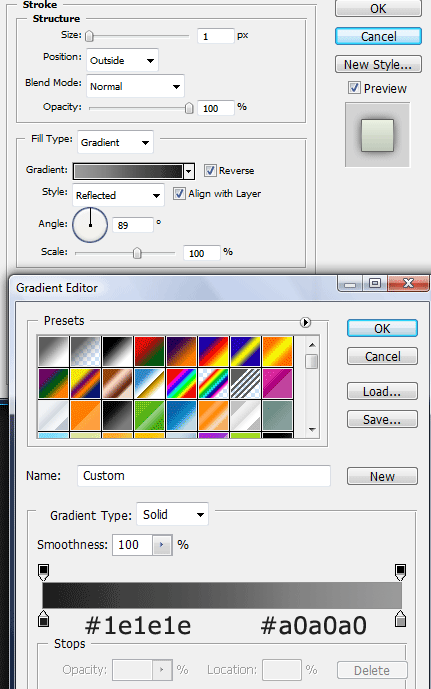Select the right opacity stop marker

[x=400, y=572]
